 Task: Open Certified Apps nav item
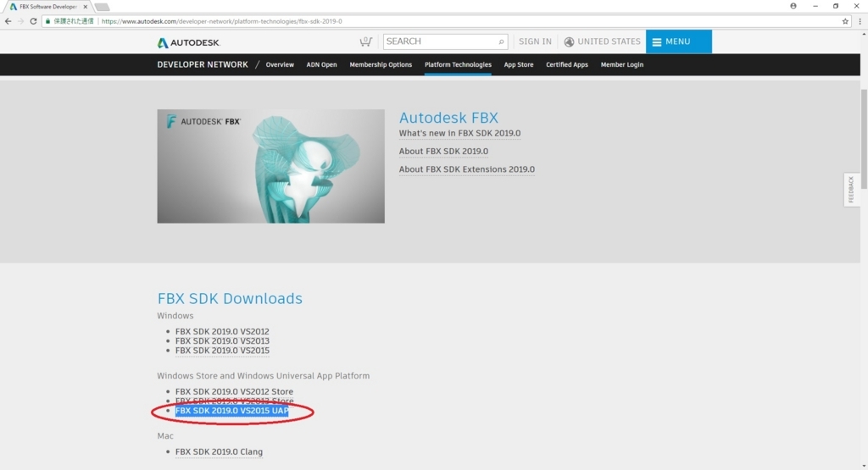[567, 64]
